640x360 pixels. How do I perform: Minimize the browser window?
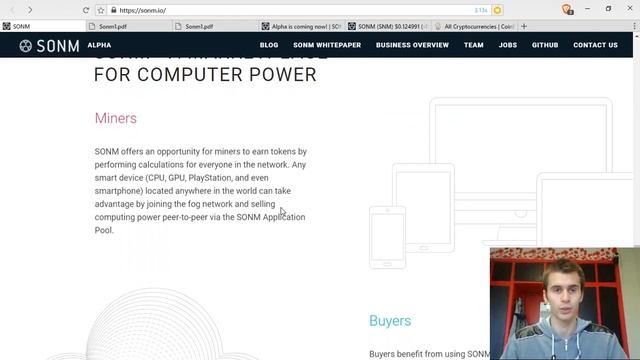pyautogui.click(x=587, y=9)
